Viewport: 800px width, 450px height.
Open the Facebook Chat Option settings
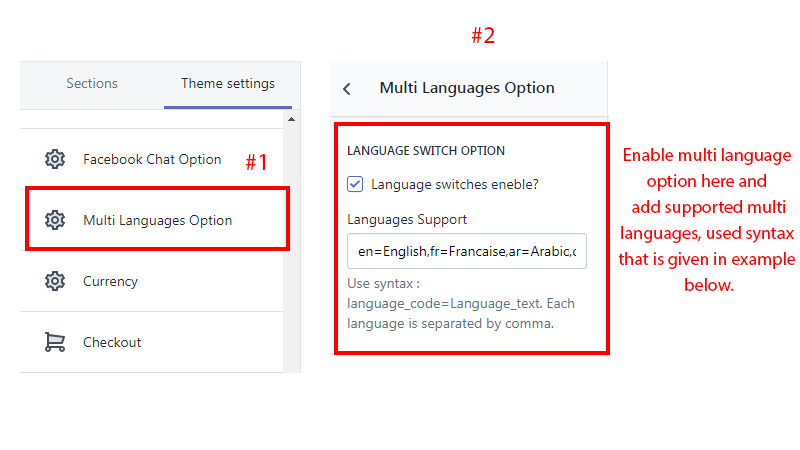(x=152, y=159)
